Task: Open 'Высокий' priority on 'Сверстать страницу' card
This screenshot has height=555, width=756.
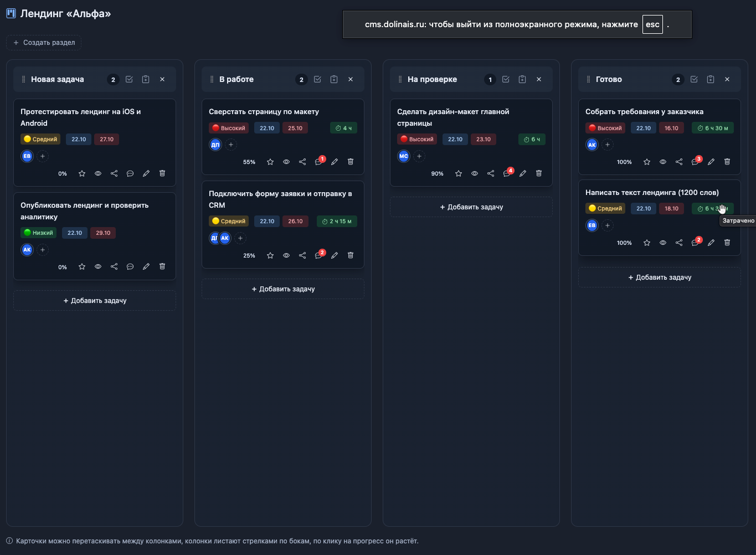Action: pos(229,128)
